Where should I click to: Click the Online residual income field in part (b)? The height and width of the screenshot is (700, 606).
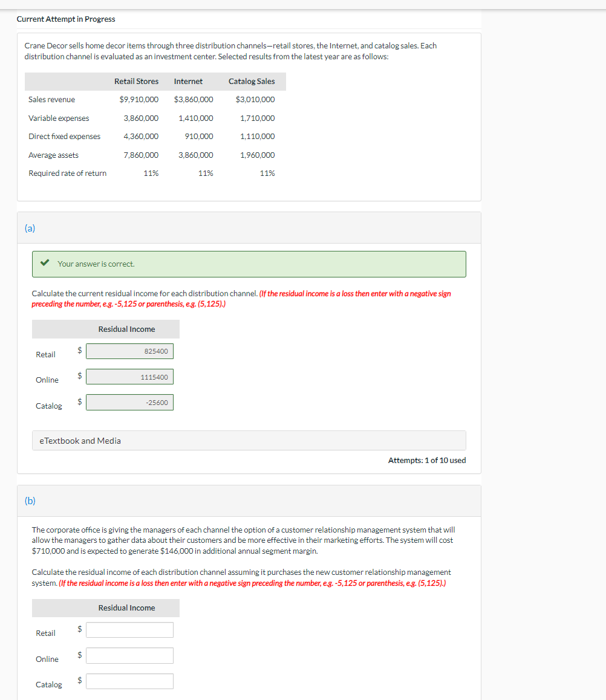129,656
